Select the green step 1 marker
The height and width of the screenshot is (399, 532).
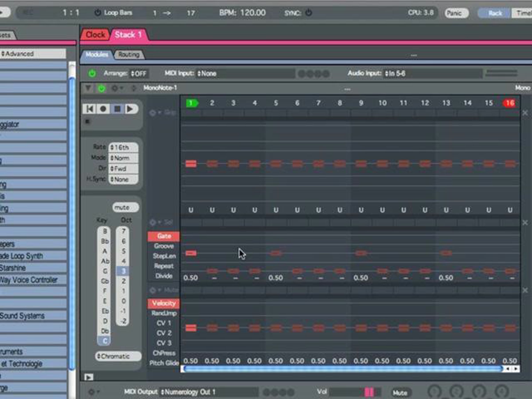click(192, 103)
